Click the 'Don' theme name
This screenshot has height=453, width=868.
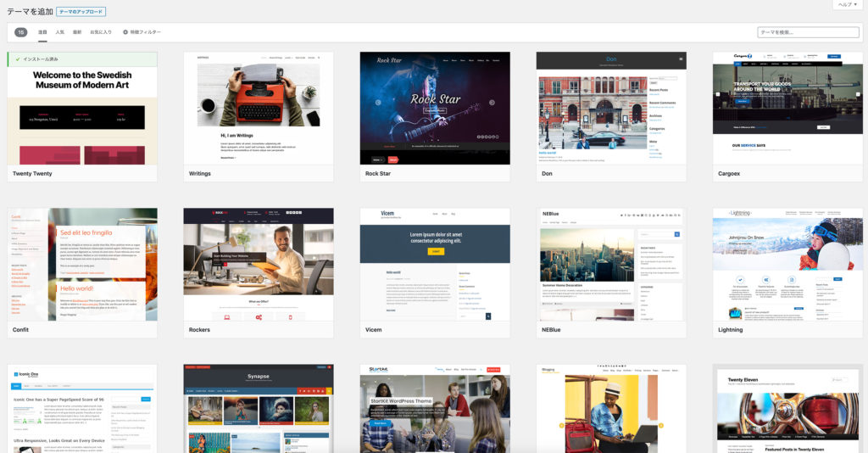coord(547,173)
